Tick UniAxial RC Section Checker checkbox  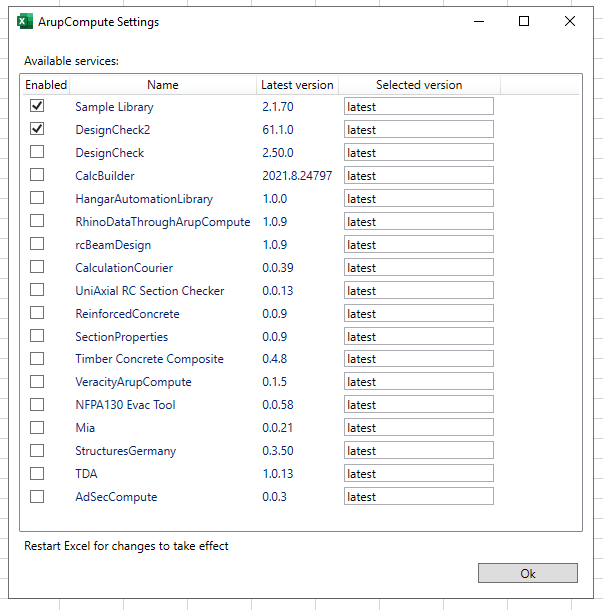point(37,290)
